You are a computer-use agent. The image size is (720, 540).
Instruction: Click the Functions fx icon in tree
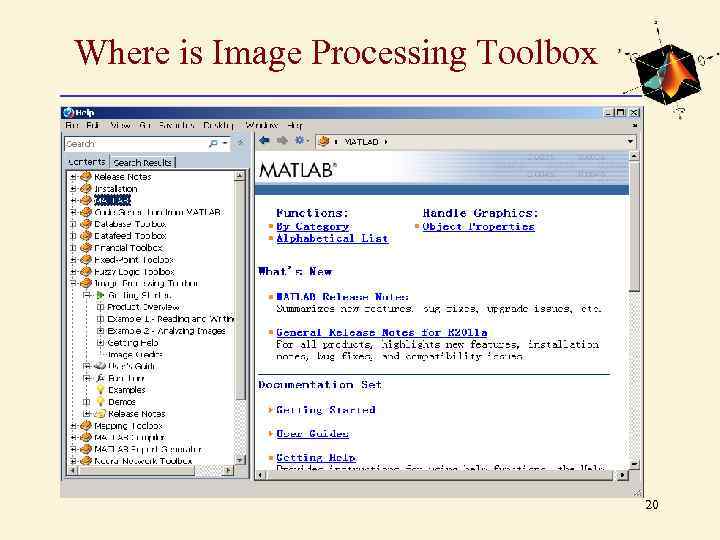click(x=101, y=378)
